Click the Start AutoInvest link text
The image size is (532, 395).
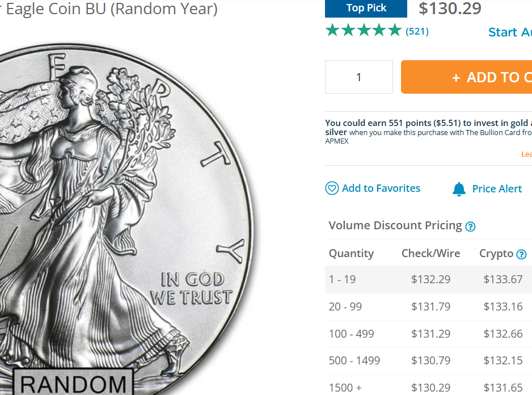[510, 32]
